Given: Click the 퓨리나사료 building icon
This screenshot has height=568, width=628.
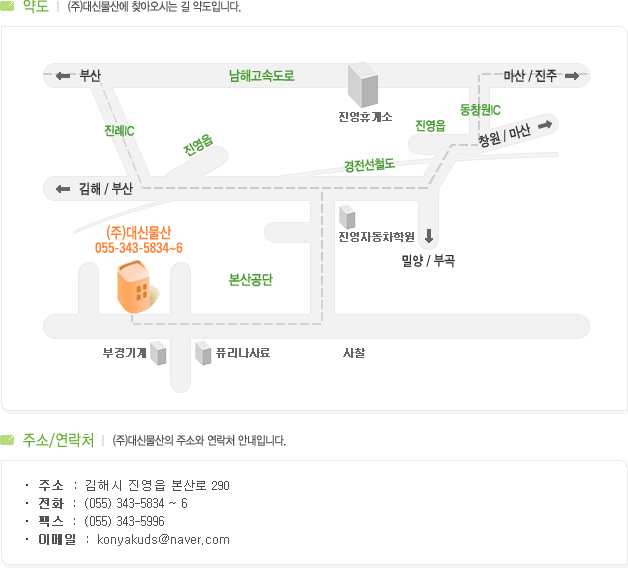Looking at the screenshot, I should pos(203,353).
